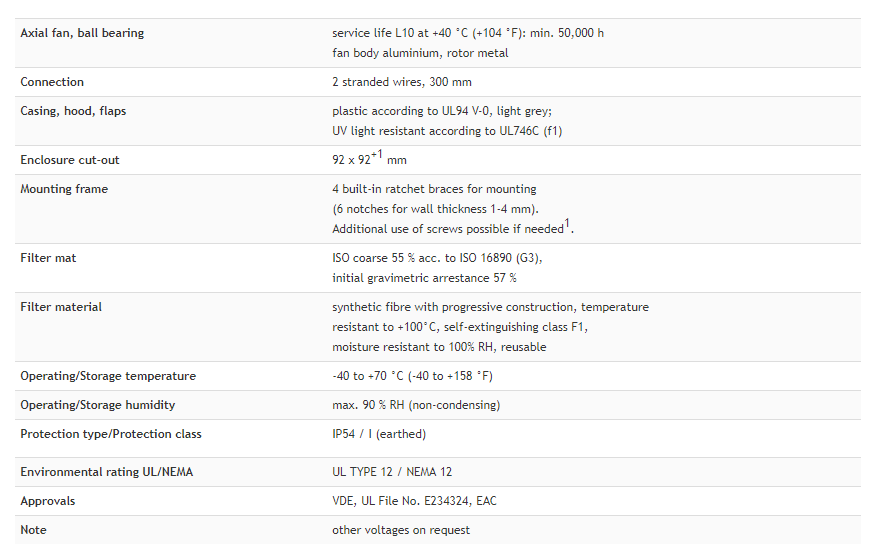The width and height of the screenshot is (878, 556).
Task: Click the "other voltages on request" text
Action: point(401,530)
